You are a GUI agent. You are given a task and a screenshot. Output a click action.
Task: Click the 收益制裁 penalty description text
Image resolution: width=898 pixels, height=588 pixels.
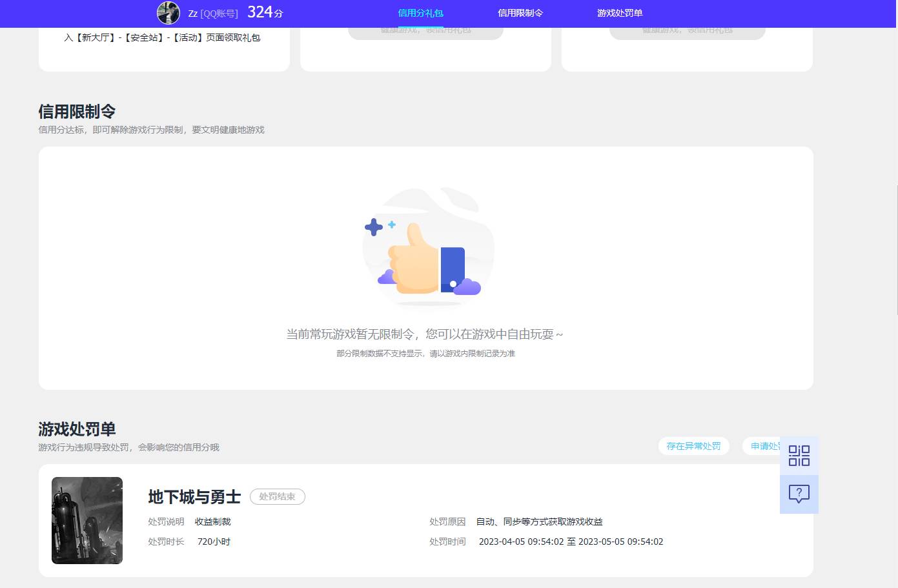click(x=212, y=522)
